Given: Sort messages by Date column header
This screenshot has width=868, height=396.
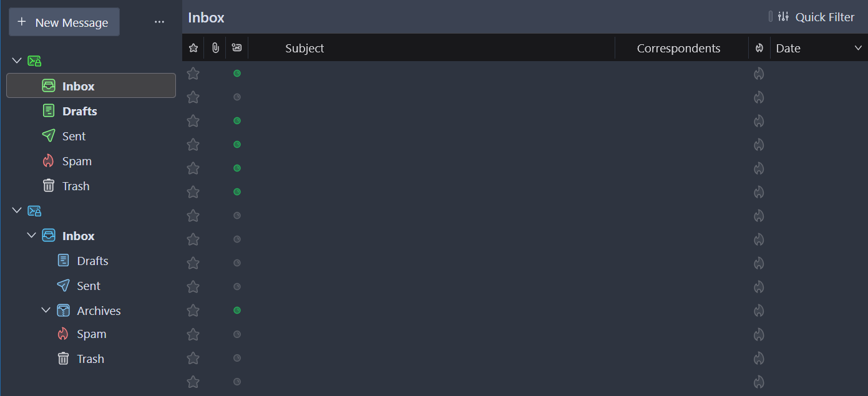Looking at the screenshot, I should 788,48.
